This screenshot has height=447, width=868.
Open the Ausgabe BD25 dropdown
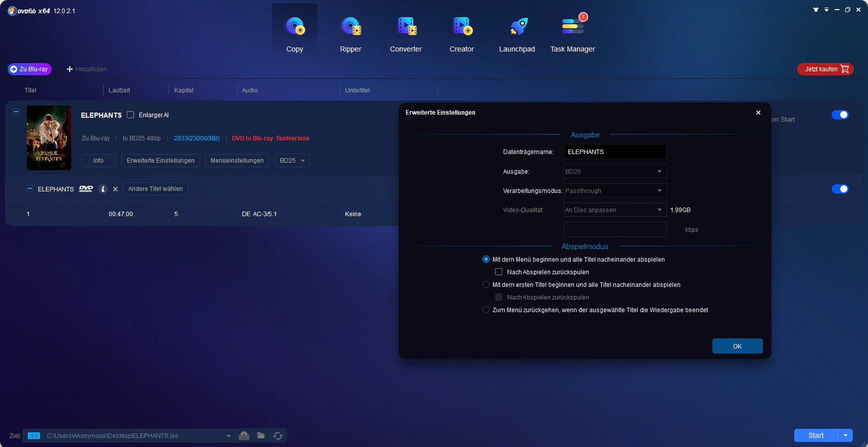point(615,171)
